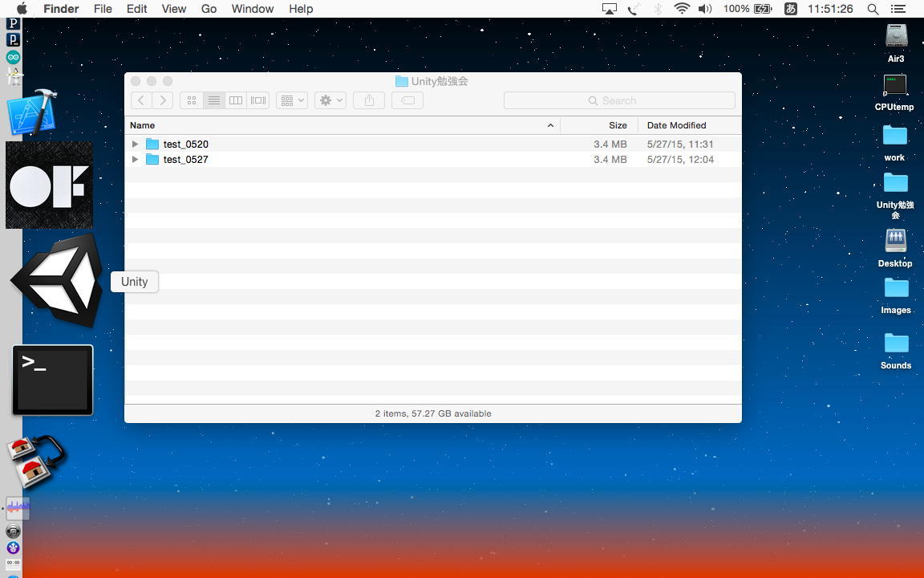924x578 pixels.
Task: Switch Finder to list view
Action: tap(214, 100)
